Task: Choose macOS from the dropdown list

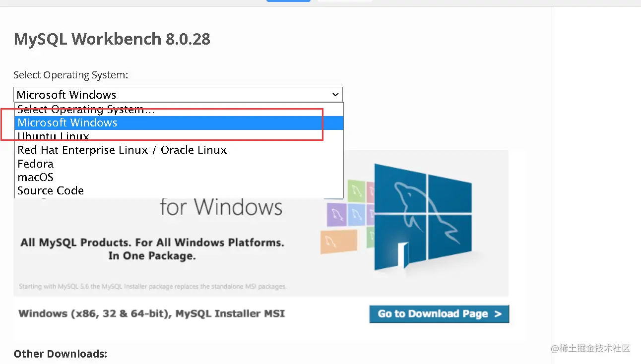Action: click(179, 177)
